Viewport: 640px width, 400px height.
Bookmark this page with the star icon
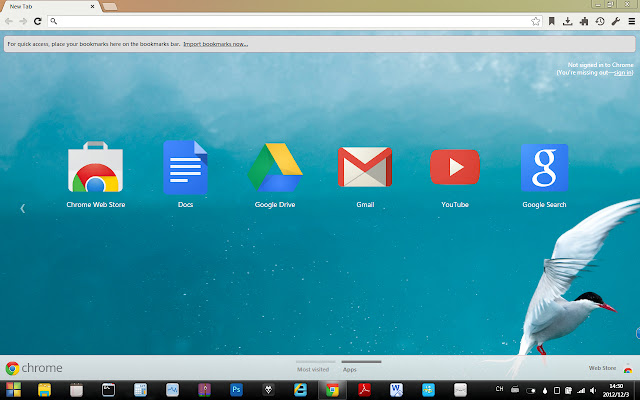click(x=536, y=21)
